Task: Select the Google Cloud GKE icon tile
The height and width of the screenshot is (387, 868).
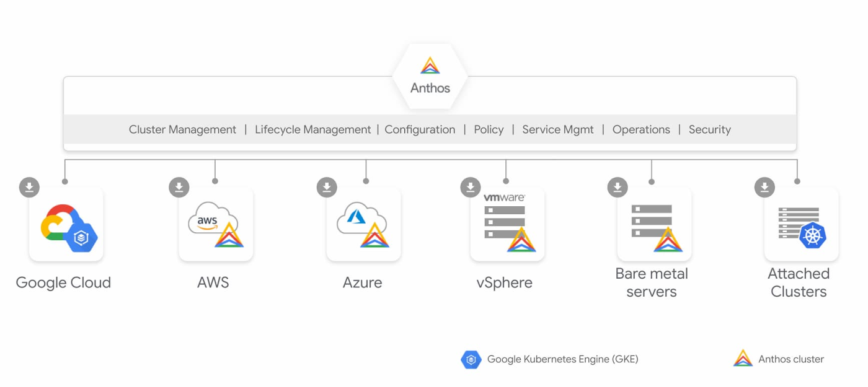Action: coord(66,225)
